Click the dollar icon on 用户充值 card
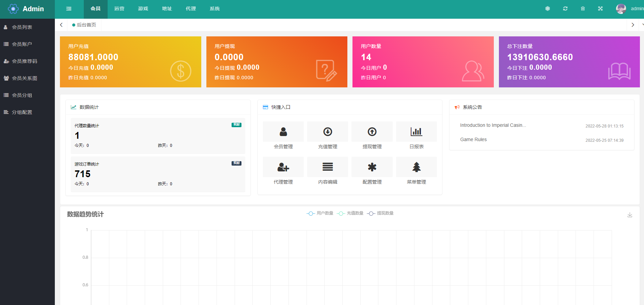 [180, 71]
